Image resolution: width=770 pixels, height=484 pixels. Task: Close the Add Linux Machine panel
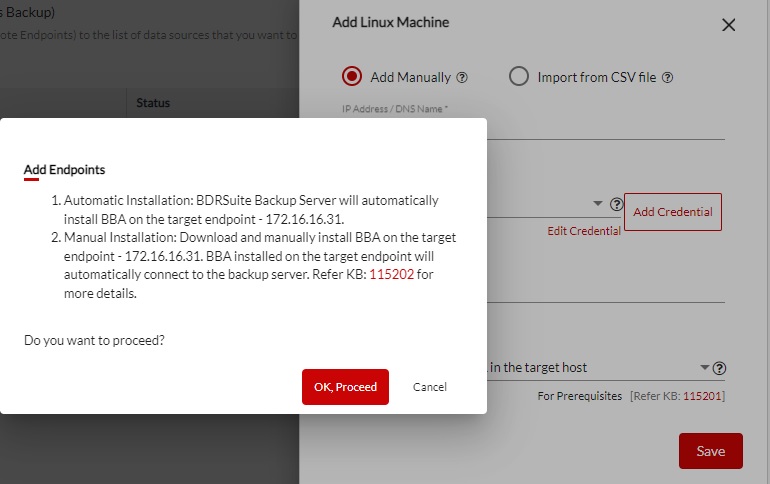[x=729, y=25]
